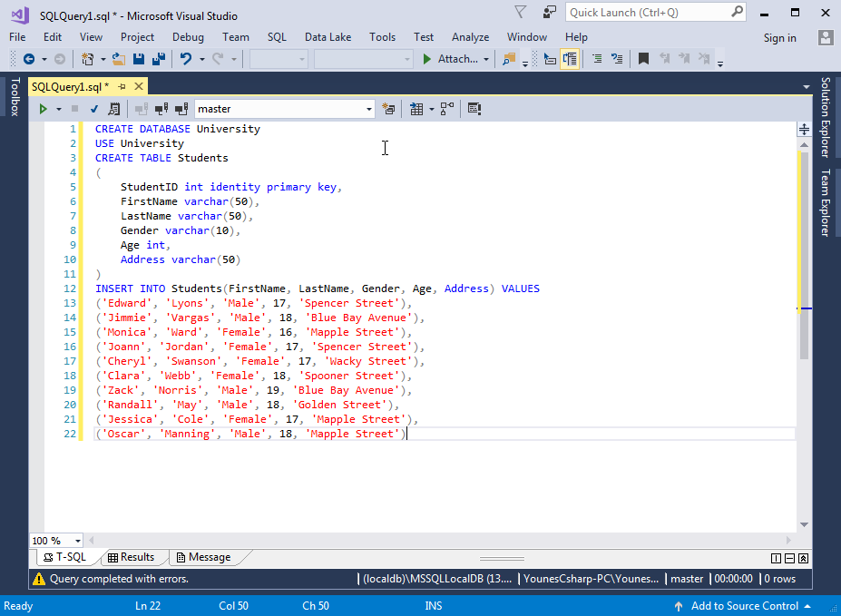Click the Connect icon in SQL toolbar
Image resolution: width=841 pixels, height=616 pixels.
[142, 109]
